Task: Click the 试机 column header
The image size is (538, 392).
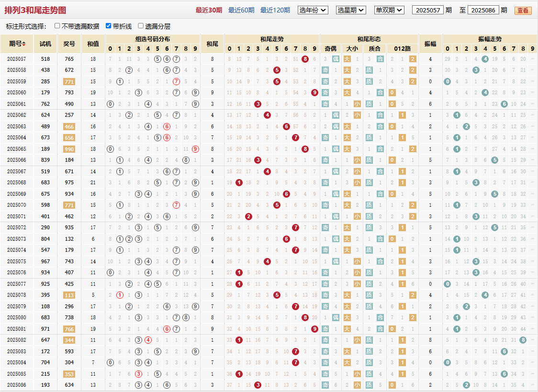Action: pyautogui.click(x=45, y=44)
